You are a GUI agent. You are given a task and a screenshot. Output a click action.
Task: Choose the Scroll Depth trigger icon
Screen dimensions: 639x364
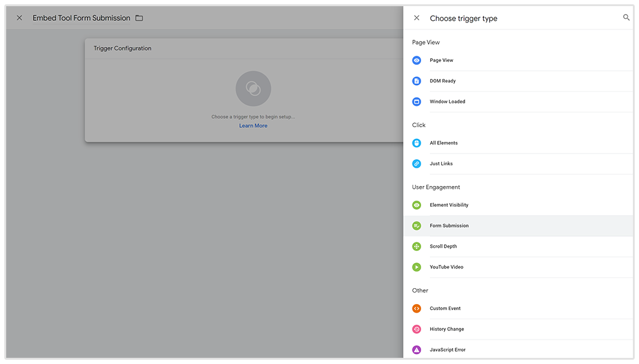click(x=417, y=247)
